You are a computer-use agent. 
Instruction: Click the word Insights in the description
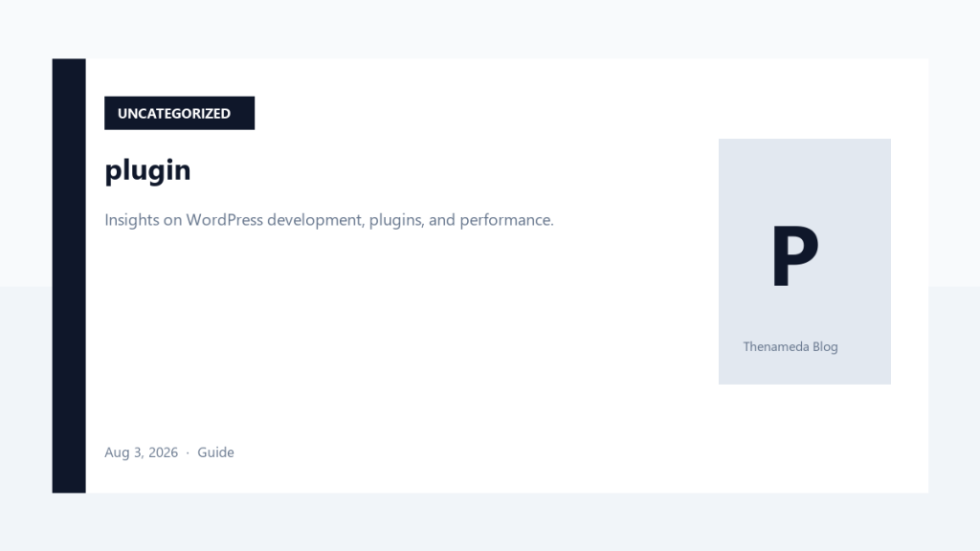(x=132, y=220)
